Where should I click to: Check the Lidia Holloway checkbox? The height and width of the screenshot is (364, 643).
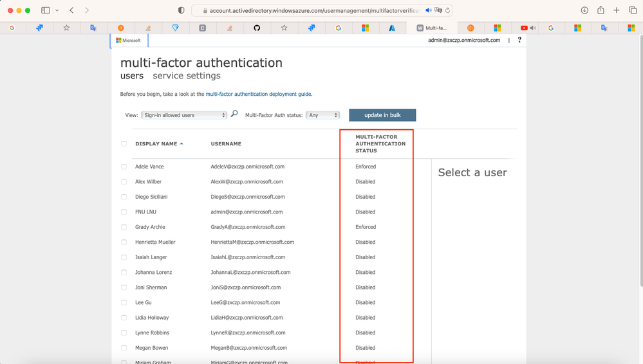pyautogui.click(x=124, y=318)
